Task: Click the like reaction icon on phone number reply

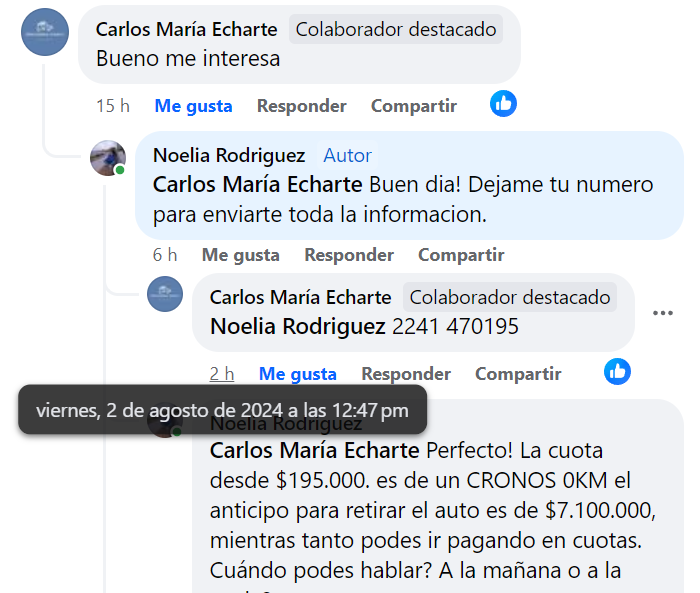Action: point(617,371)
